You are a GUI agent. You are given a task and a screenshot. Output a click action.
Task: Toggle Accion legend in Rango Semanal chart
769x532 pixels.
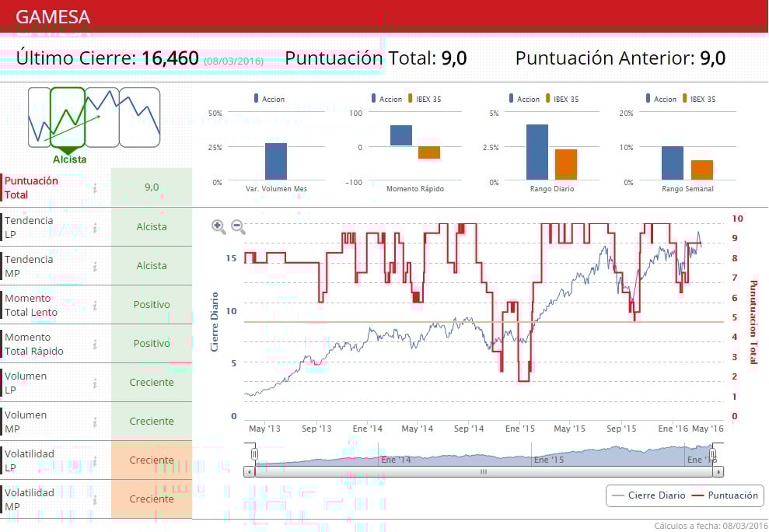[661, 99]
